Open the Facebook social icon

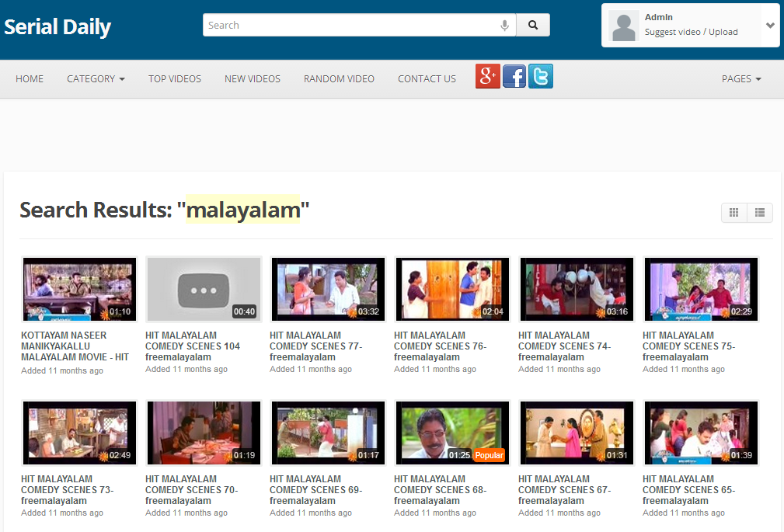tap(514, 76)
